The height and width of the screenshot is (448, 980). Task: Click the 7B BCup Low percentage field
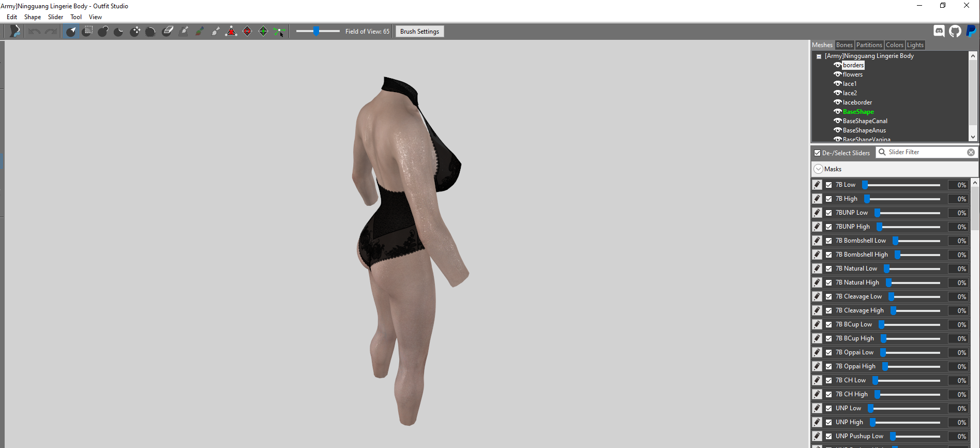click(x=958, y=324)
